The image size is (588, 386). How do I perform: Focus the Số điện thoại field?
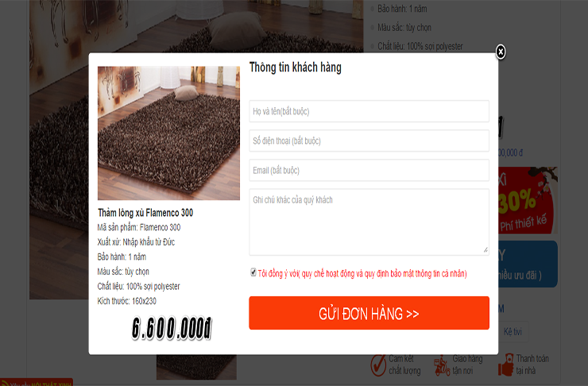[x=369, y=141]
